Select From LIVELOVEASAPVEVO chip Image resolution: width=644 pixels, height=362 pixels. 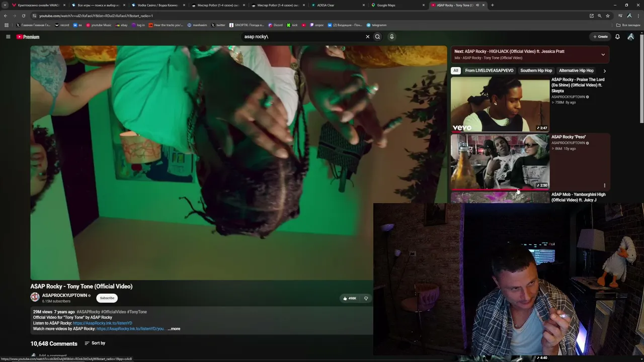coord(489,71)
